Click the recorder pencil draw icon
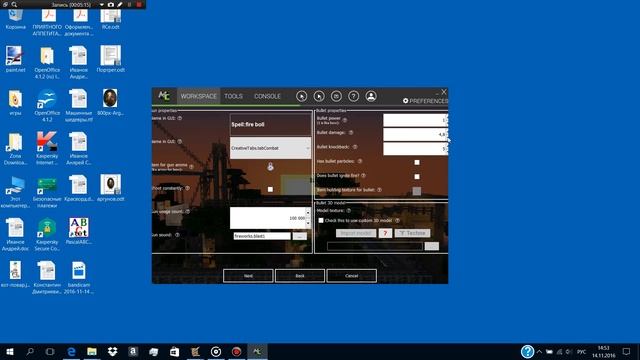Viewport: 640px width, 360px height. pyautogui.click(x=120, y=4)
